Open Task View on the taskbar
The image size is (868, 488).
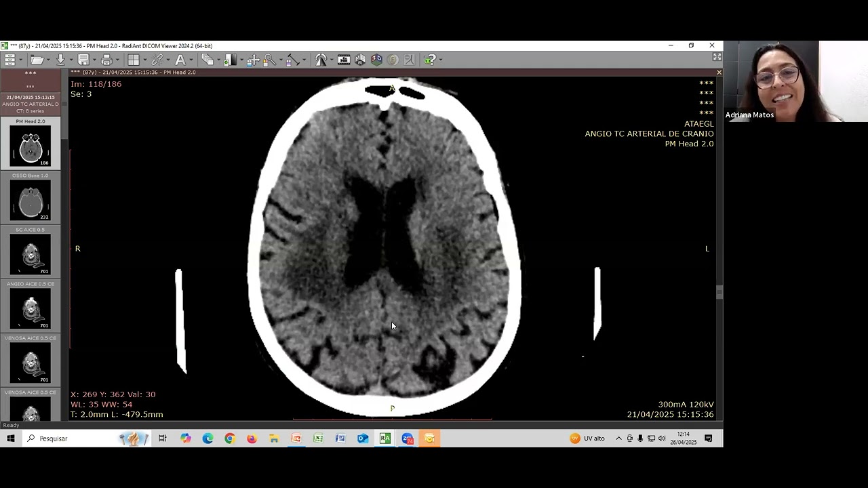pyautogui.click(x=163, y=439)
